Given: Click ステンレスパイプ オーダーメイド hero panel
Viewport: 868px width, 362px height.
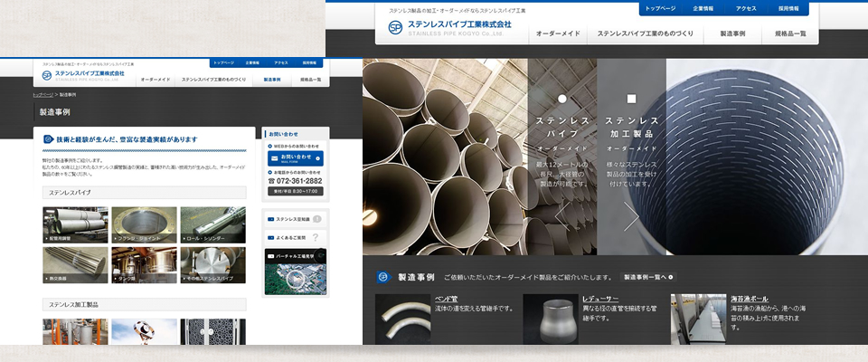Looking at the screenshot, I should tap(561, 157).
